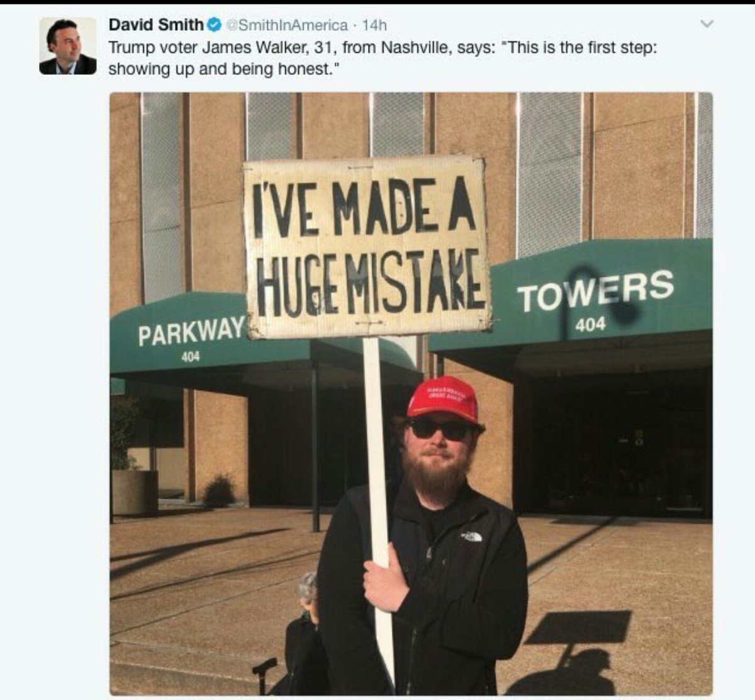Click the red cap in the photo

coord(444,400)
